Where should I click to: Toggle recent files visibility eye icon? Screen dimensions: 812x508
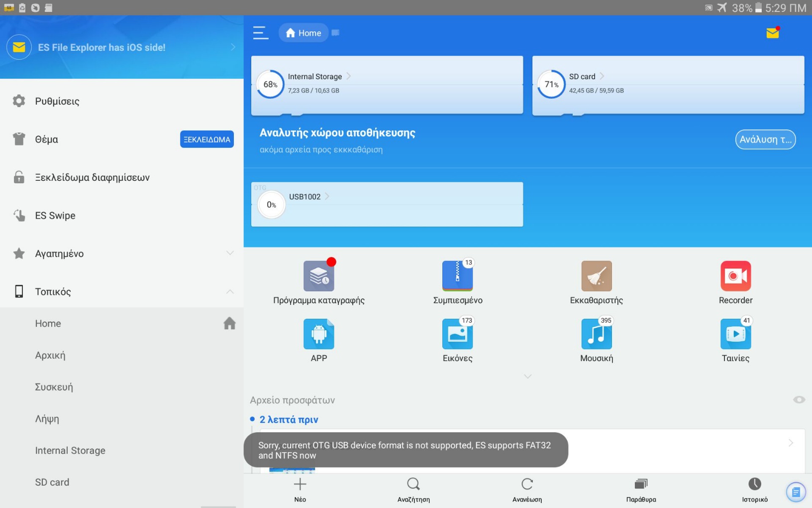799,400
